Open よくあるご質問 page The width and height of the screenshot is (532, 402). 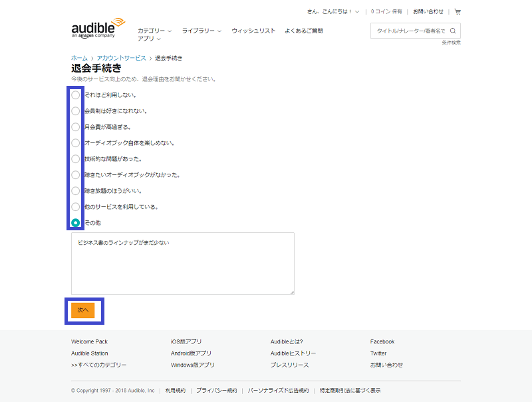[303, 31]
